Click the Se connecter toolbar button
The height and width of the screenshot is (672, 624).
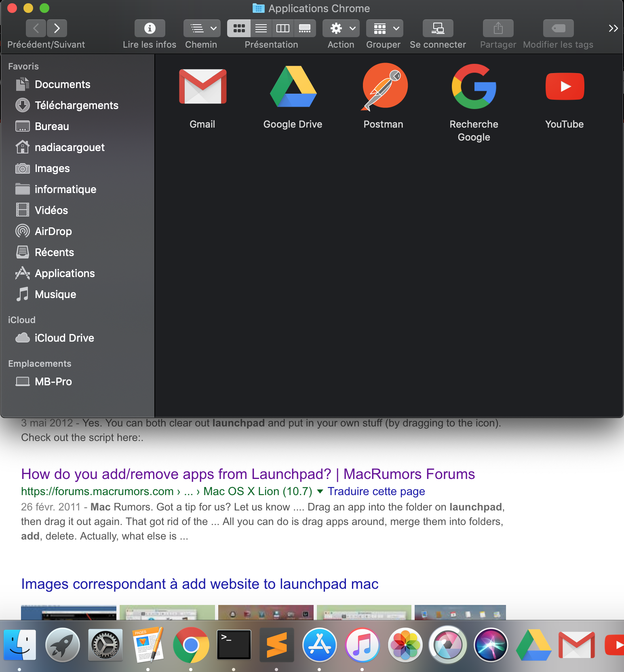[438, 28]
